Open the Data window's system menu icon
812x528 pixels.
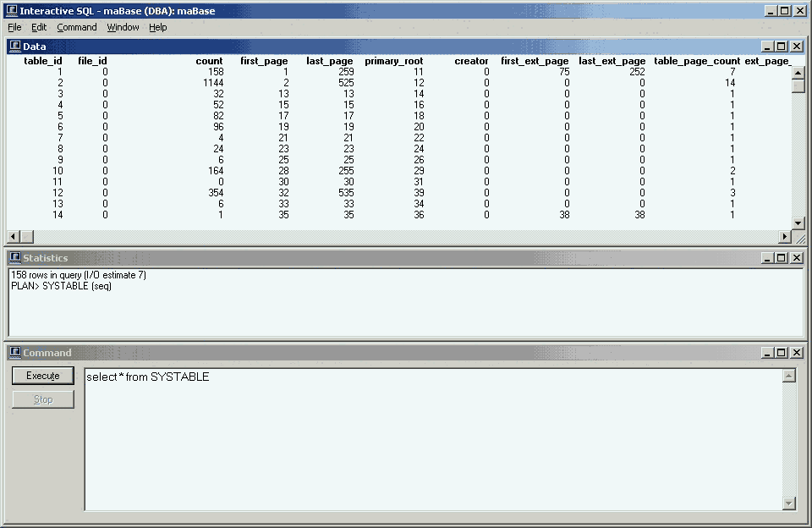click(x=15, y=47)
